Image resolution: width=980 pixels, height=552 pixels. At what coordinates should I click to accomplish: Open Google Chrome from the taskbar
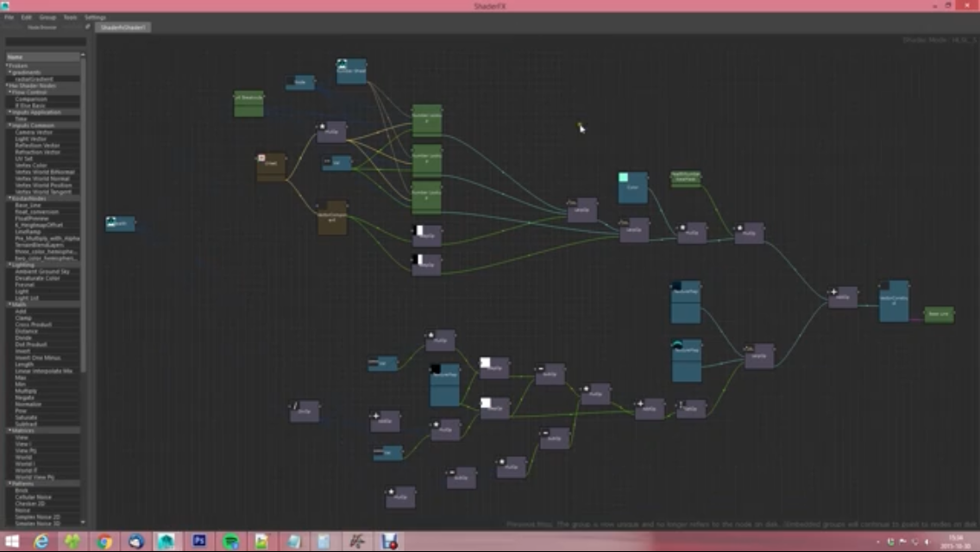pyautogui.click(x=104, y=542)
